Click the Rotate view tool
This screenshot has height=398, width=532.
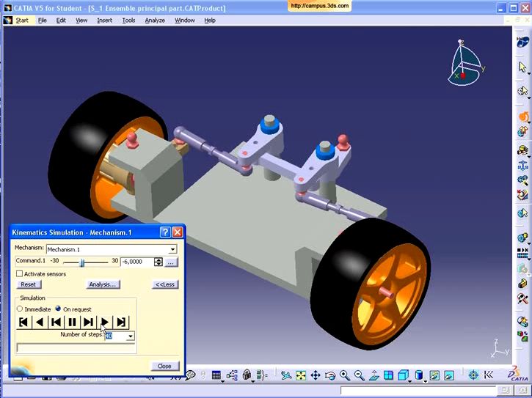point(330,375)
